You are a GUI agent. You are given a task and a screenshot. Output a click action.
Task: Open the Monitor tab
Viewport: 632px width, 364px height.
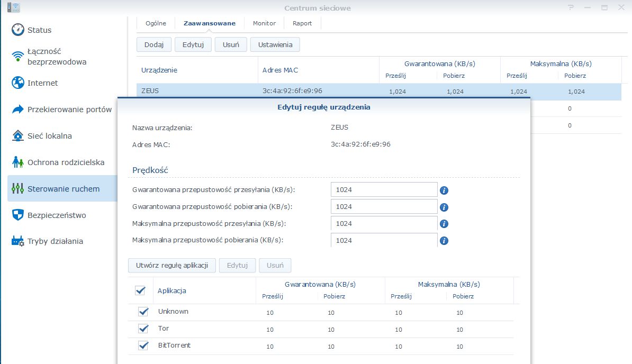[x=265, y=23]
